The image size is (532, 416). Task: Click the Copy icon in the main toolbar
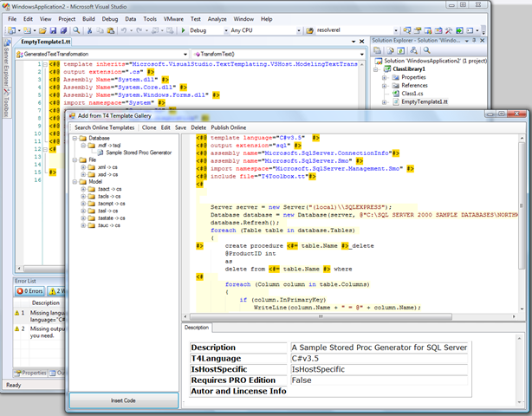pyautogui.click(x=101, y=30)
